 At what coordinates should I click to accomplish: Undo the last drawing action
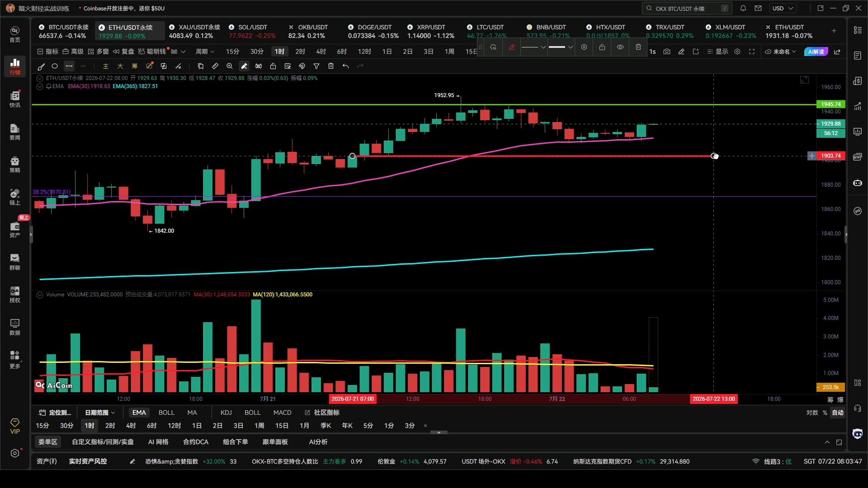click(345, 66)
